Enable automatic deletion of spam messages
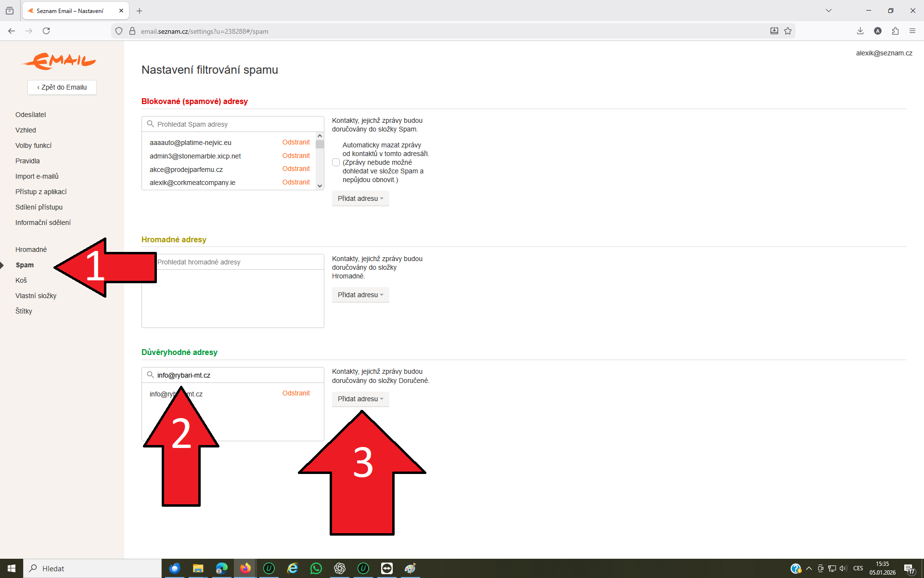924x578 pixels. coord(336,162)
